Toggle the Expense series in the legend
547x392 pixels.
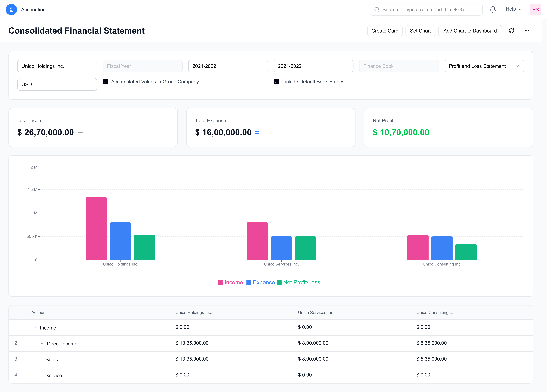coord(260,282)
